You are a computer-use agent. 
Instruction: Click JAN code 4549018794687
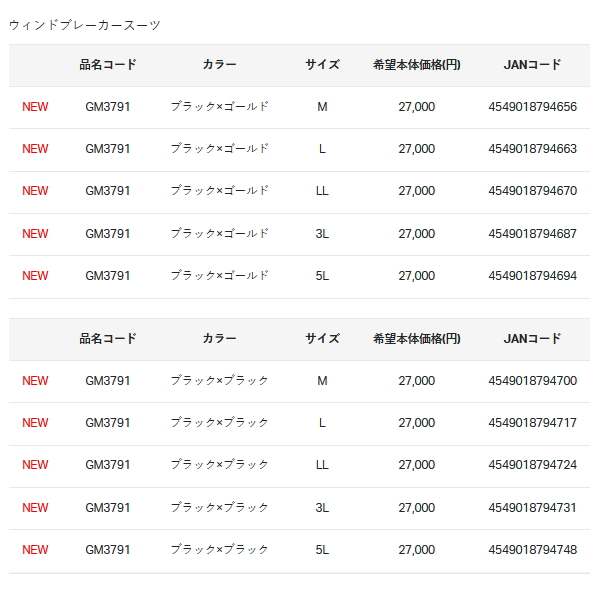point(532,234)
